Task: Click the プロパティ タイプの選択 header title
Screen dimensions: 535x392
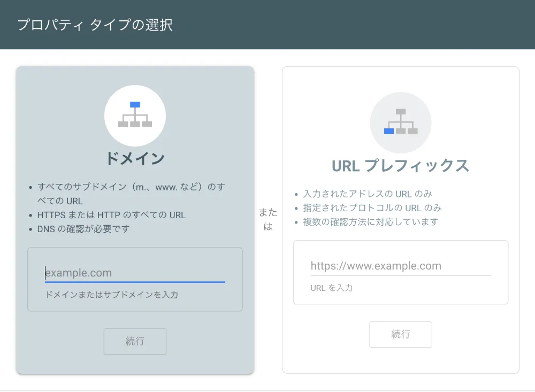Action: [x=95, y=25]
